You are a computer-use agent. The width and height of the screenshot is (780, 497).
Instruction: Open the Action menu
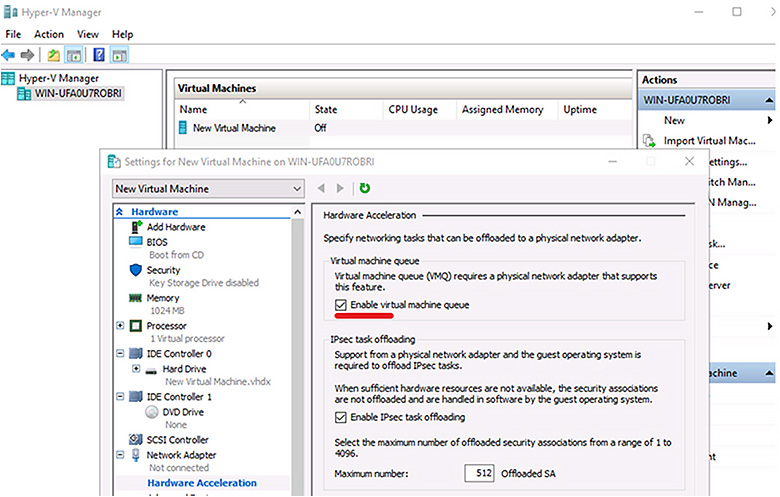pos(49,34)
